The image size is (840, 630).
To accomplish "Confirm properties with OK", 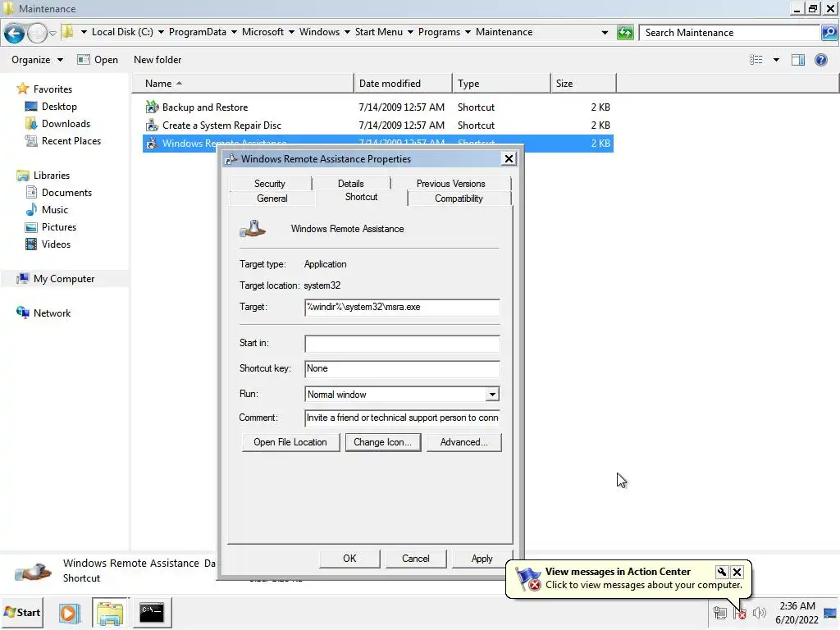I will point(349,559).
